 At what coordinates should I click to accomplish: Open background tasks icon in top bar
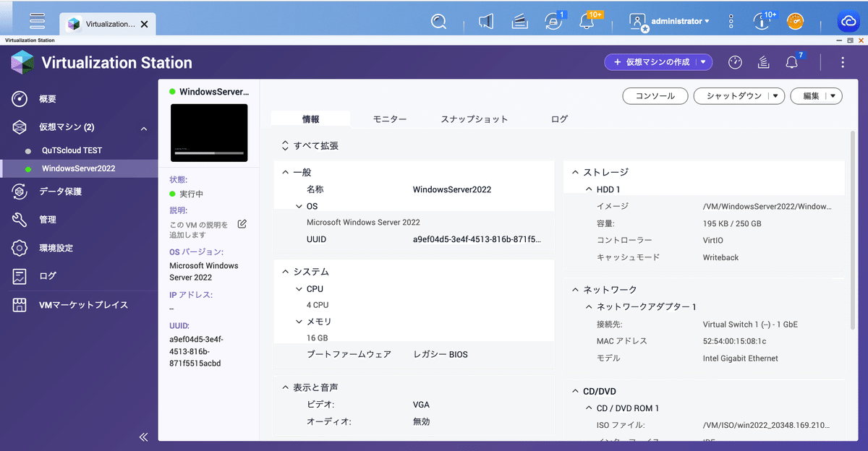point(519,22)
